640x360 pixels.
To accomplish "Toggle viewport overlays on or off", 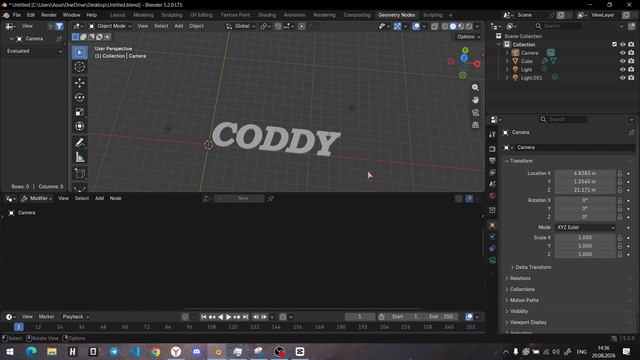I will pyautogui.click(x=416, y=26).
